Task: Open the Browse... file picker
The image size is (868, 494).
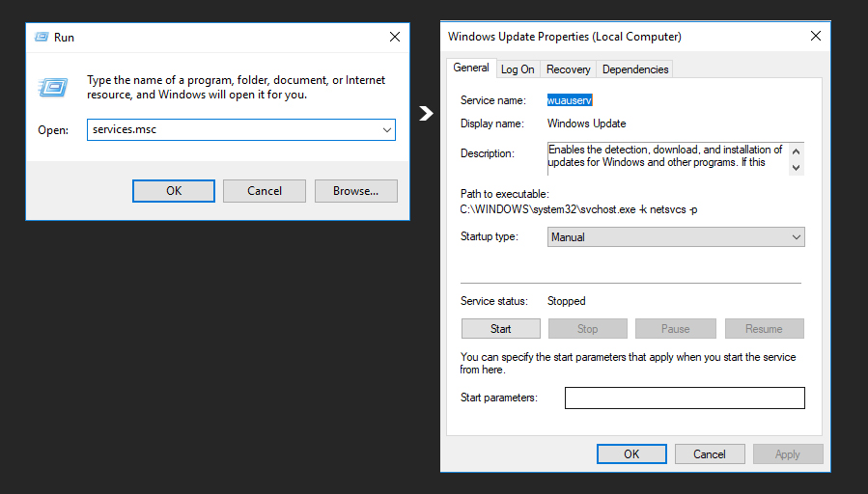Action: pos(356,191)
